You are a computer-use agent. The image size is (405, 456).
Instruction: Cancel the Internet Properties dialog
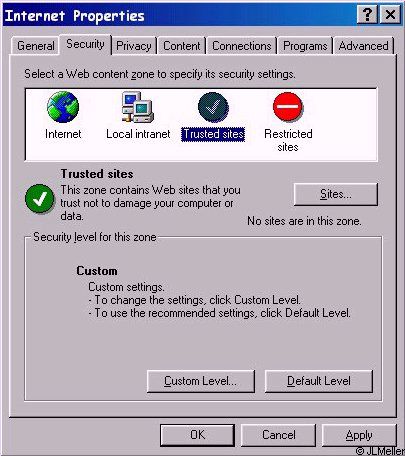coord(278,435)
